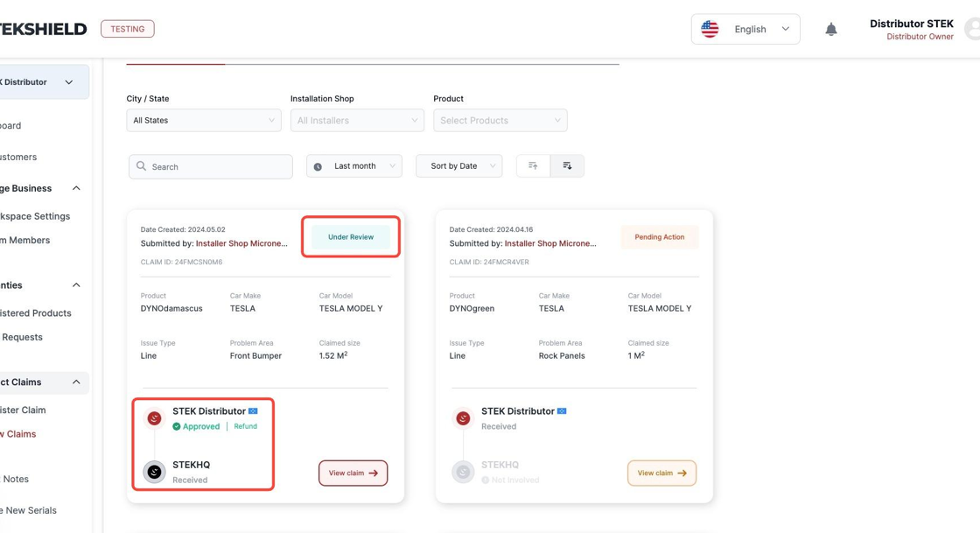The height and width of the screenshot is (533, 980).
Task: Click the US flag language icon
Action: (x=710, y=29)
